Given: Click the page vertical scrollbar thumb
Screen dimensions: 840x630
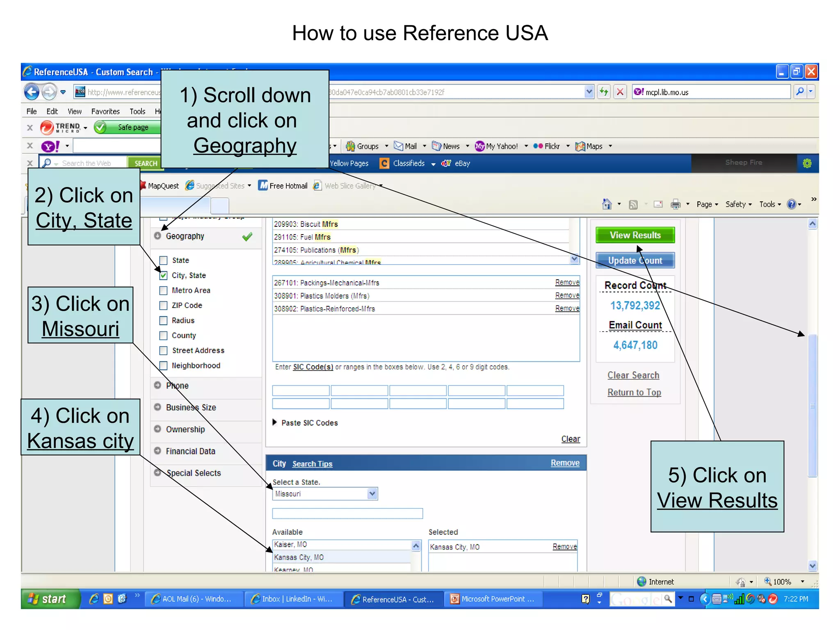Looking at the screenshot, I should (813, 405).
